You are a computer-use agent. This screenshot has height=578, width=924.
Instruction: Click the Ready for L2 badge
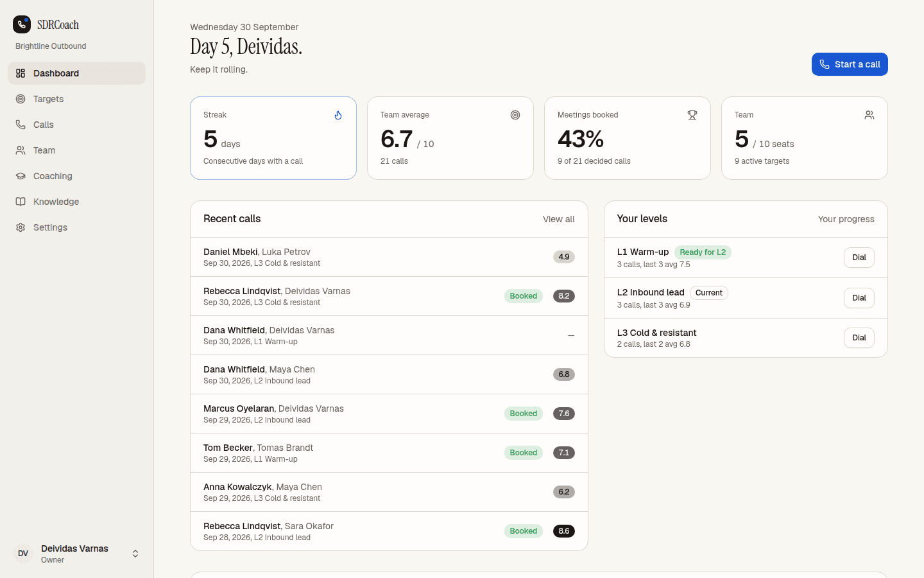[703, 252]
